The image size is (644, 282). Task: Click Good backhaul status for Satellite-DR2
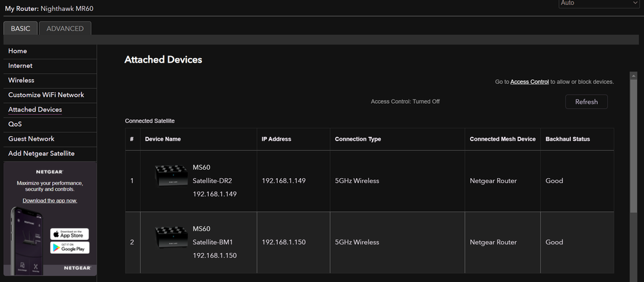point(554,181)
